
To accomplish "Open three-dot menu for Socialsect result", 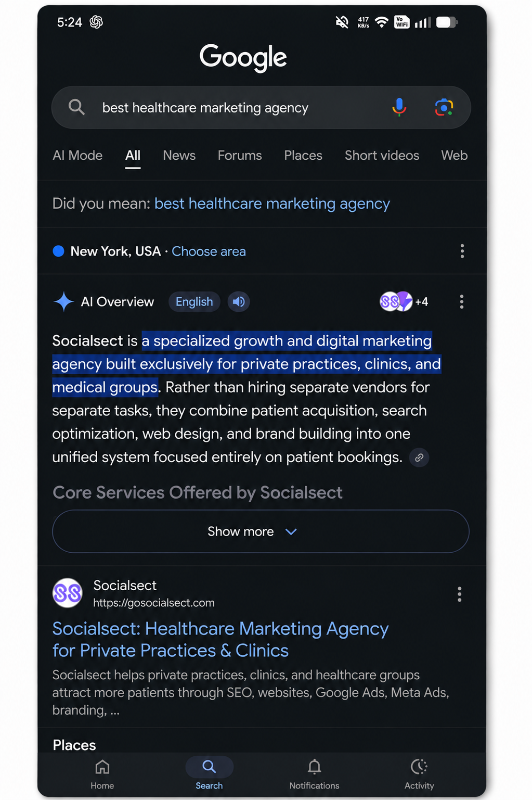I will pos(459,594).
